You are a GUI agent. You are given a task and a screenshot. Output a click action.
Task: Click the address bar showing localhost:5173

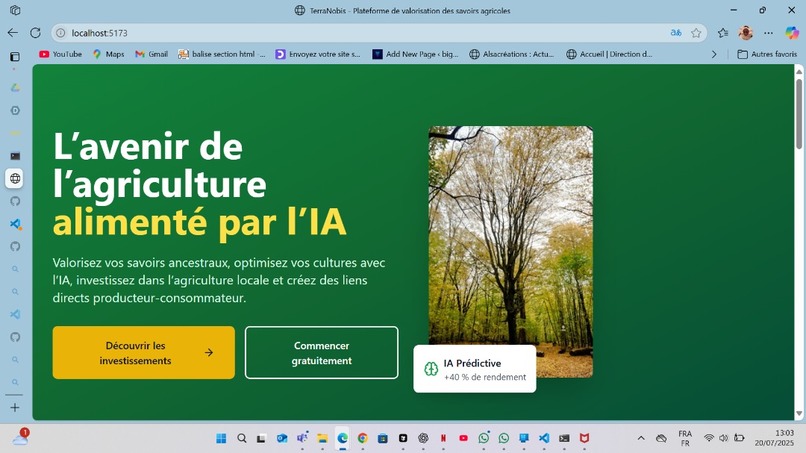point(360,33)
